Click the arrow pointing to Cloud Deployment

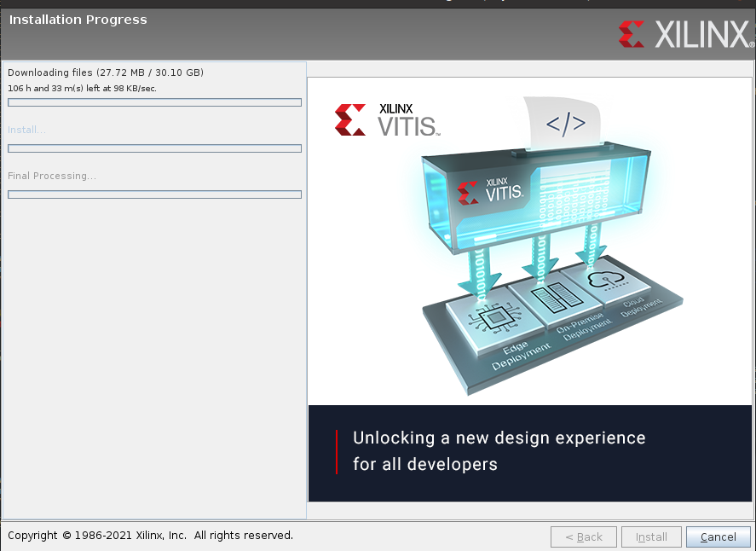coord(590,253)
